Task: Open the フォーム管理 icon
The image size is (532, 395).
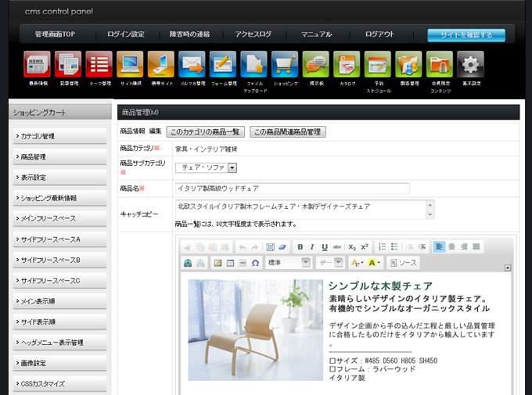Action: click(x=223, y=65)
